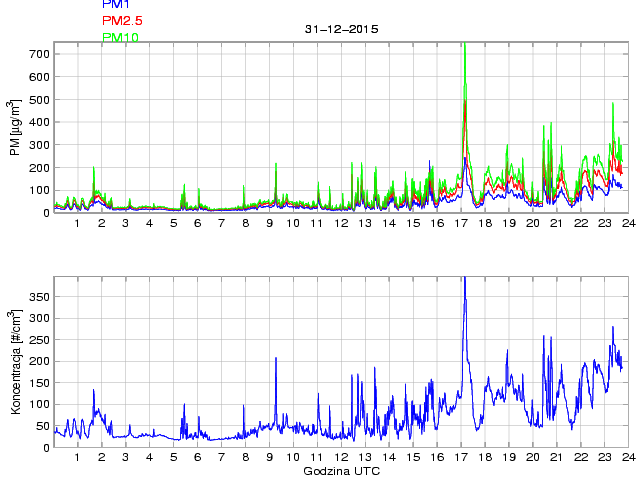This screenshot has height=480, width=640.
Task: Select the tallest green PM10 peak
Action: (x=465, y=45)
